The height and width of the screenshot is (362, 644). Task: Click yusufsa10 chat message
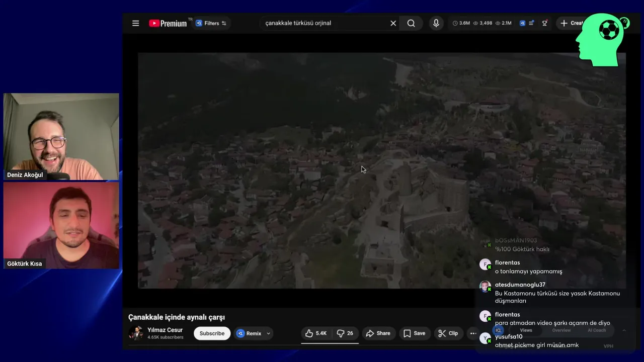(537, 345)
